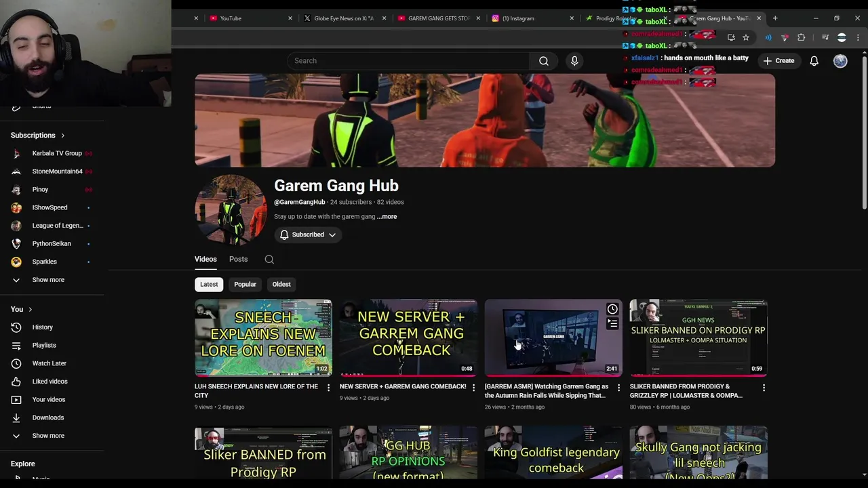Select the Oldest filter chip
The height and width of the screenshot is (488, 868).
(x=281, y=285)
